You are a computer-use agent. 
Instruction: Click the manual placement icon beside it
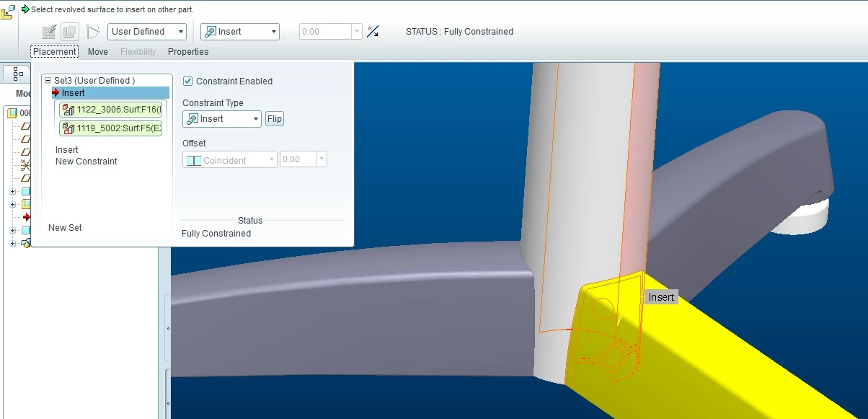69,32
